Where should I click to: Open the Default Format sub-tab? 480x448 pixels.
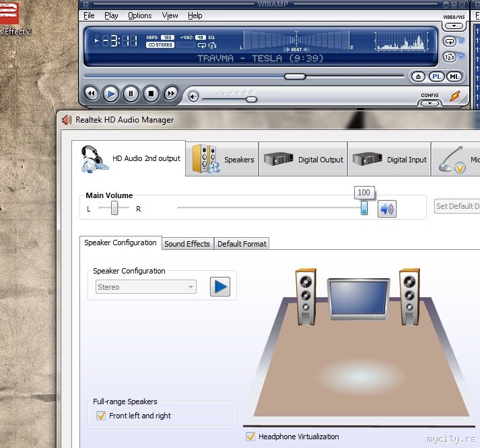(242, 244)
